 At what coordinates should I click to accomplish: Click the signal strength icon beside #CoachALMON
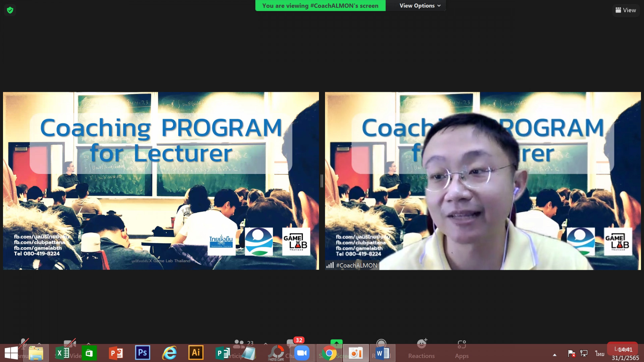(x=330, y=265)
